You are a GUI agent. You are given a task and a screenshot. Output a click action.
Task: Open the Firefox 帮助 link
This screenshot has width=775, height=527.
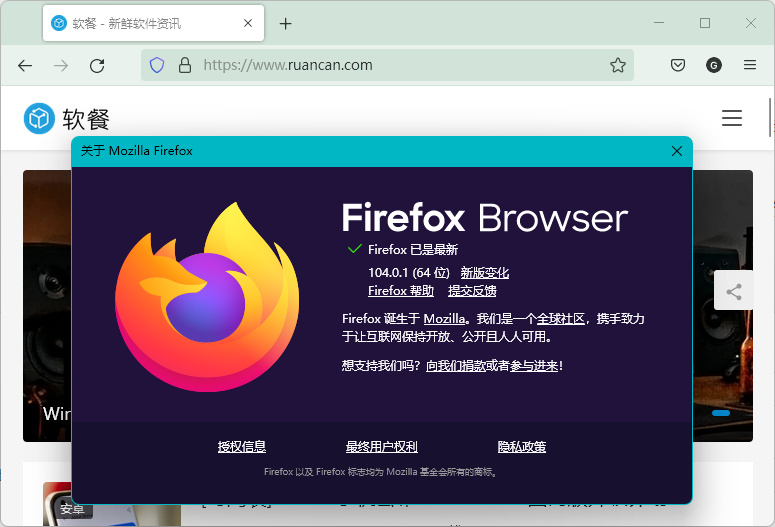click(x=401, y=291)
